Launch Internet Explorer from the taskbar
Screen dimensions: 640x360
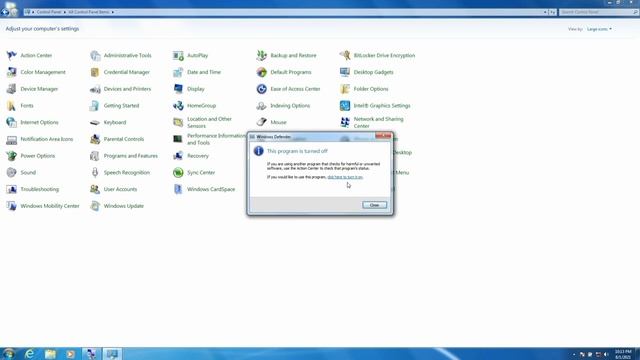point(29,354)
